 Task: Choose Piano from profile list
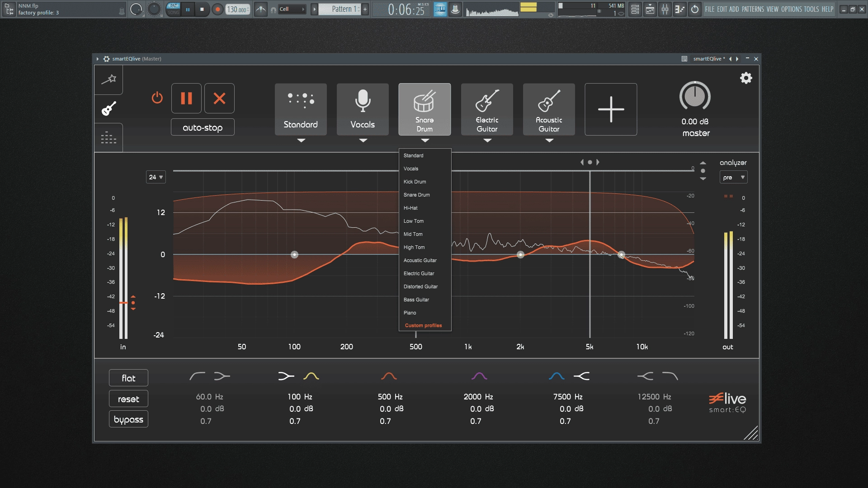pos(425,313)
